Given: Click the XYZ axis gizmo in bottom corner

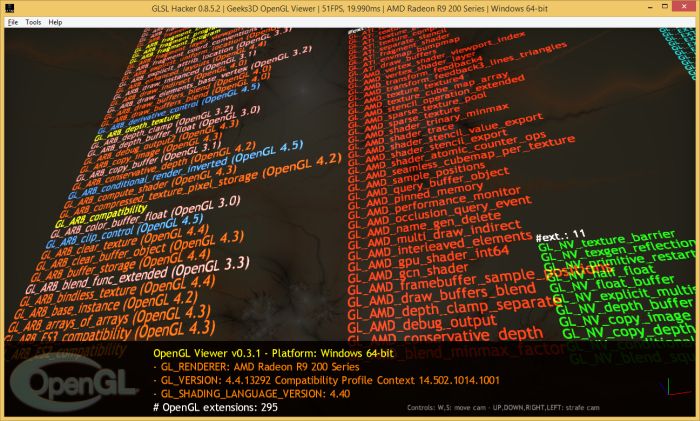Looking at the screenshot, I should point(674,389).
